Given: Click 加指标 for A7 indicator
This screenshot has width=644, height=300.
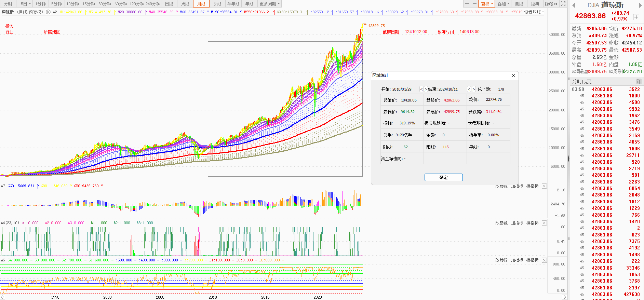Looking at the screenshot, I should tap(517, 186).
